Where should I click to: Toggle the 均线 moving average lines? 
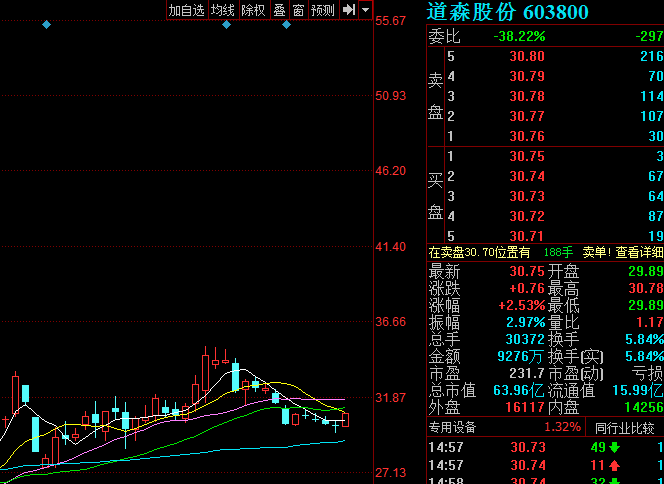223,10
